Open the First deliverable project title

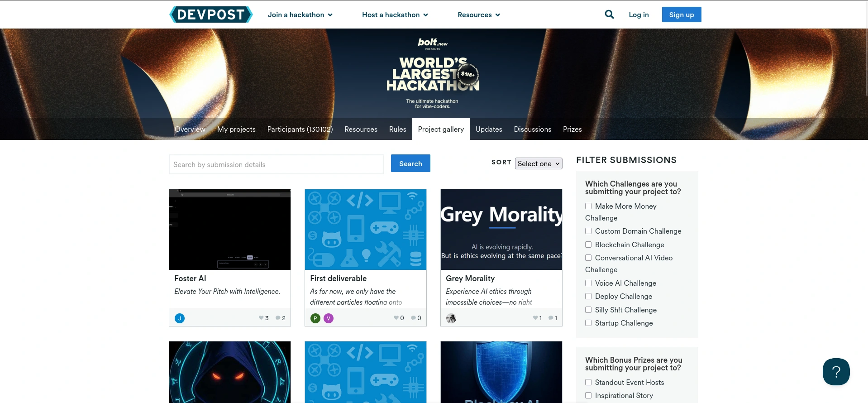coord(339,278)
